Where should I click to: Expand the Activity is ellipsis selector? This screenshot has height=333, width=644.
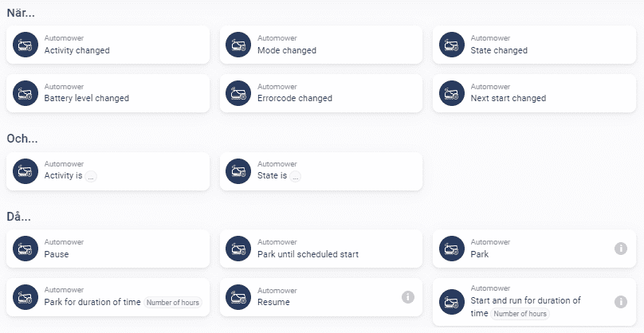91,176
